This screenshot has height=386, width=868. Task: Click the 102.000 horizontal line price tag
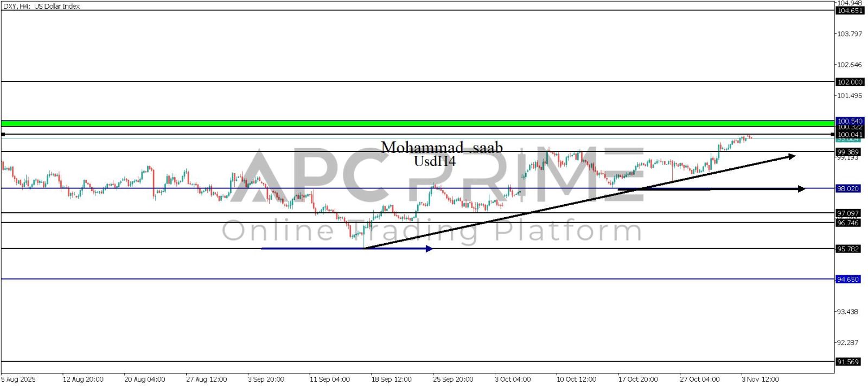[850, 82]
